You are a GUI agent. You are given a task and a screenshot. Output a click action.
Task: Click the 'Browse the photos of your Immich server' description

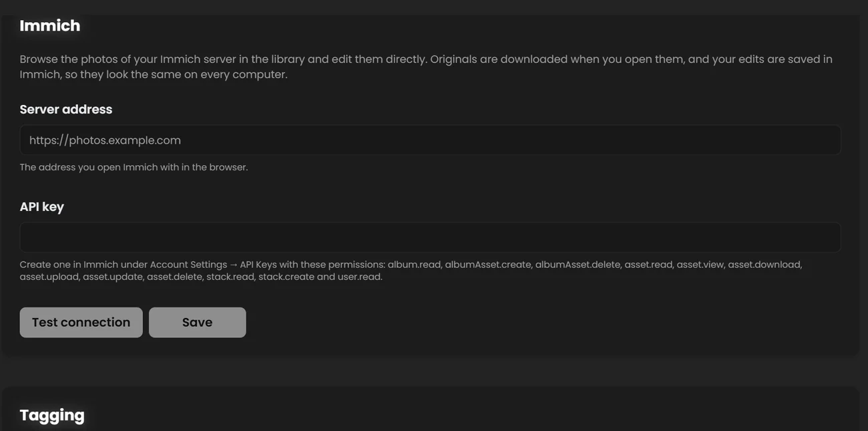pos(426,66)
